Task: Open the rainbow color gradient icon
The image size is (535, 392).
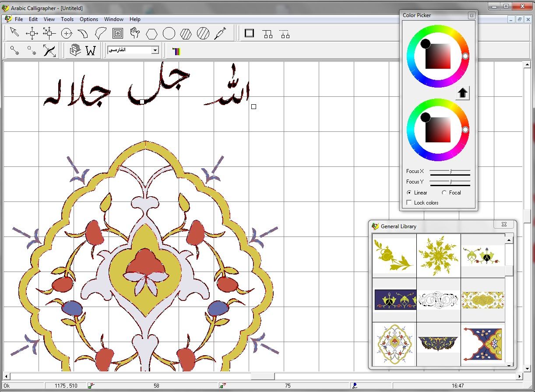Action: [x=176, y=51]
